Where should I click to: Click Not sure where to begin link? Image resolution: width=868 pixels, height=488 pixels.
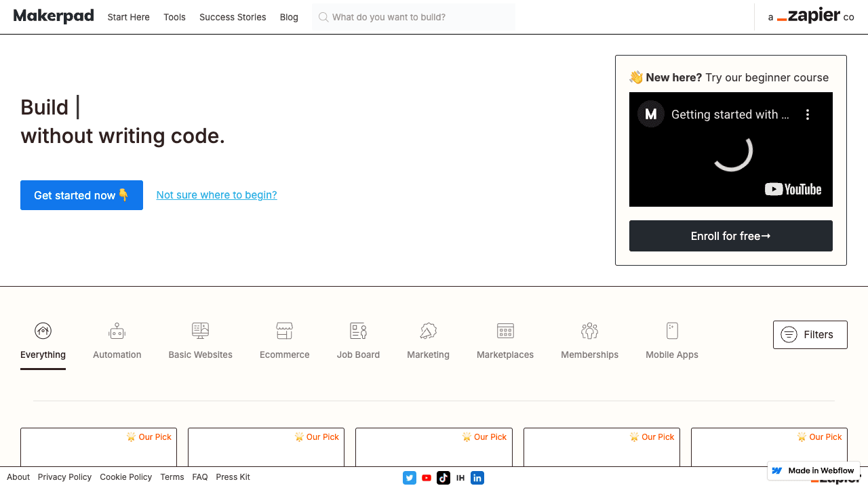[217, 195]
